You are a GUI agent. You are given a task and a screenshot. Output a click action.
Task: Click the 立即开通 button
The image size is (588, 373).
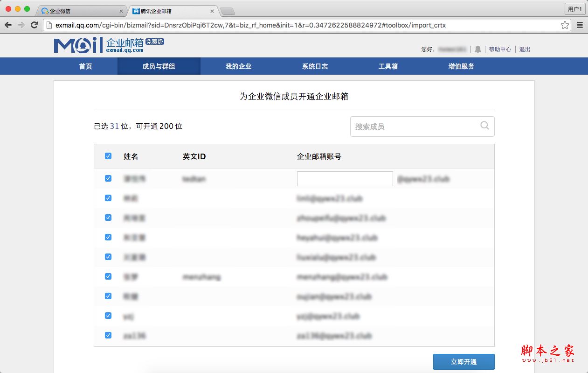coord(463,361)
